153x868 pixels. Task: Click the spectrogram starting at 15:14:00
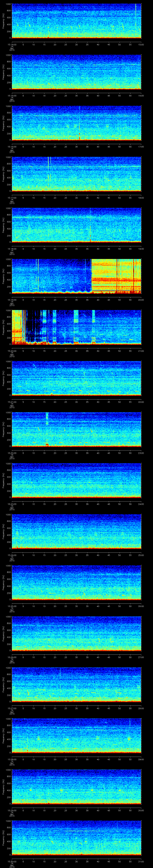[77, 21]
